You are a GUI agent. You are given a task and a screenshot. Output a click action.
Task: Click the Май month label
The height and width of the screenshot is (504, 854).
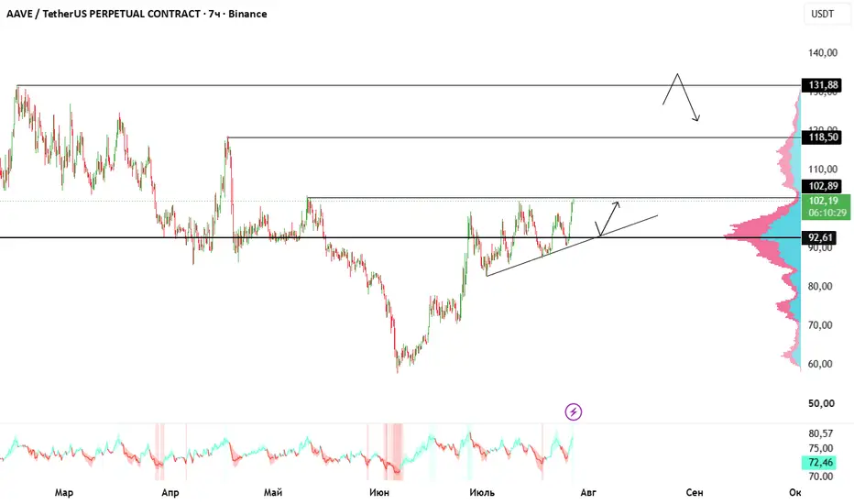pos(273,493)
